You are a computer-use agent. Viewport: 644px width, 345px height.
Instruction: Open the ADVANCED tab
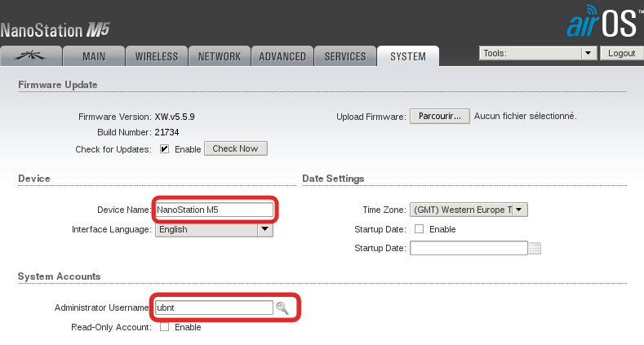pos(282,56)
